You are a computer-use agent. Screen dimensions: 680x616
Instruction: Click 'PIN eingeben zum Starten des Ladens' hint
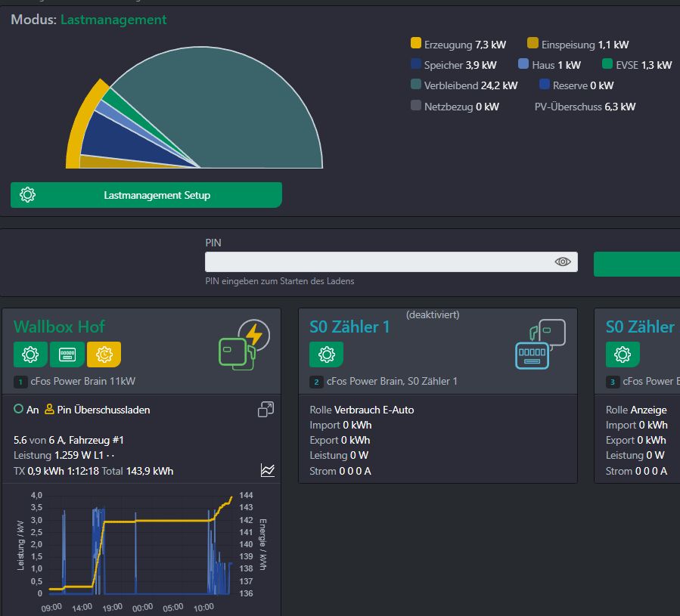[280, 281]
